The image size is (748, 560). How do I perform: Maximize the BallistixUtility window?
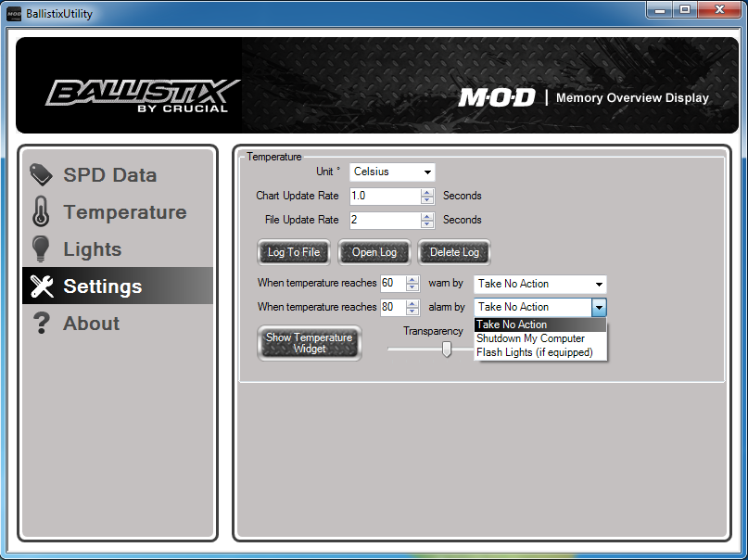[685, 10]
